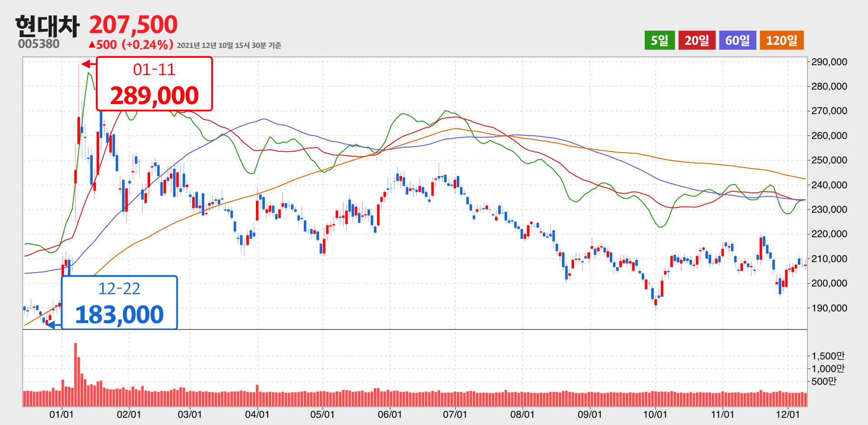The height and width of the screenshot is (425, 868).
Task: Click the 12-22 low date label
Action: 119,288
